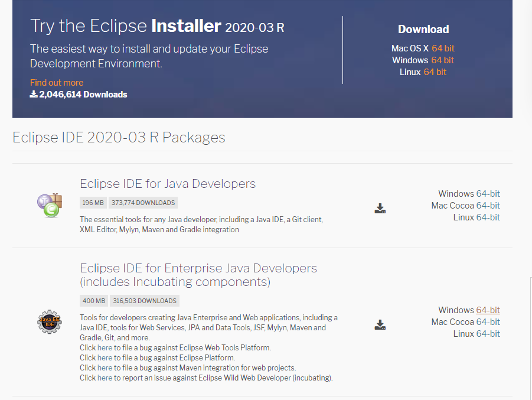
Task: Click download icon for Java Developers package
Action: [x=380, y=208]
